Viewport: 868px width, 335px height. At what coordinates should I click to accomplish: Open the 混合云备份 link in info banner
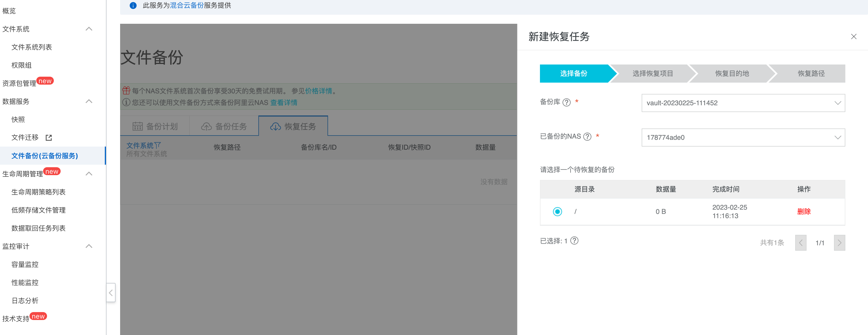pyautogui.click(x=186, y=5)
